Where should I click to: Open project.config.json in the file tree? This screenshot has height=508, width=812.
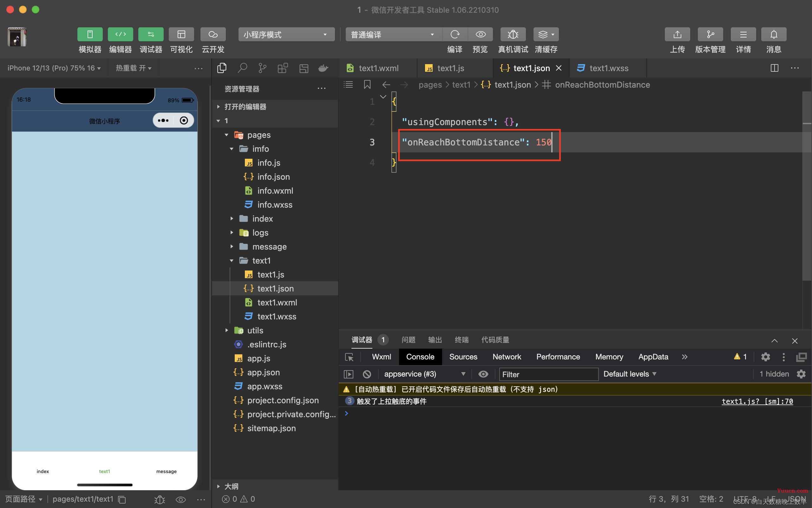point(275,400)
